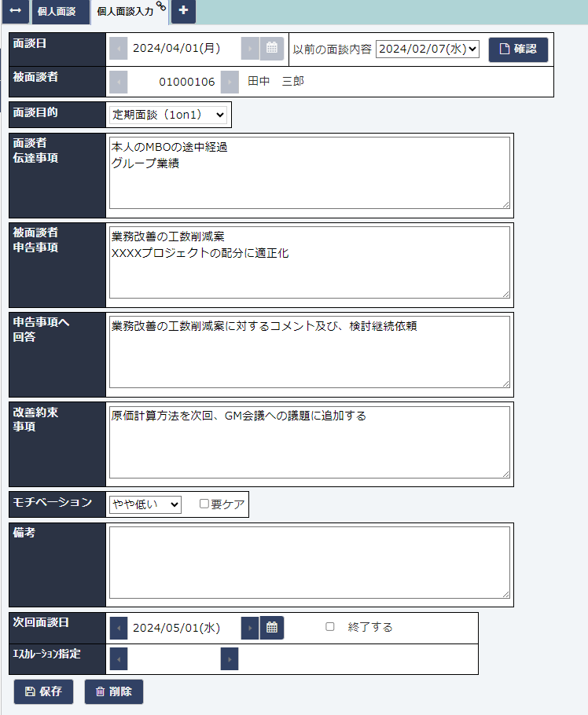Screen dimensions: 588x715
Task: Open the 面談目的 dropdown
Action: (168, 115)
